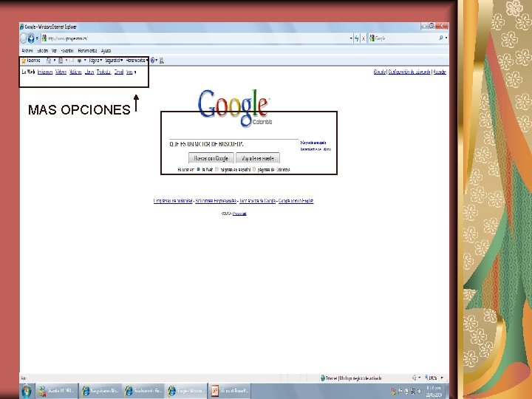Screen dimensions: 532x399
Task: Click the google.com.co address bar
Action: click(x=197, y=38)
